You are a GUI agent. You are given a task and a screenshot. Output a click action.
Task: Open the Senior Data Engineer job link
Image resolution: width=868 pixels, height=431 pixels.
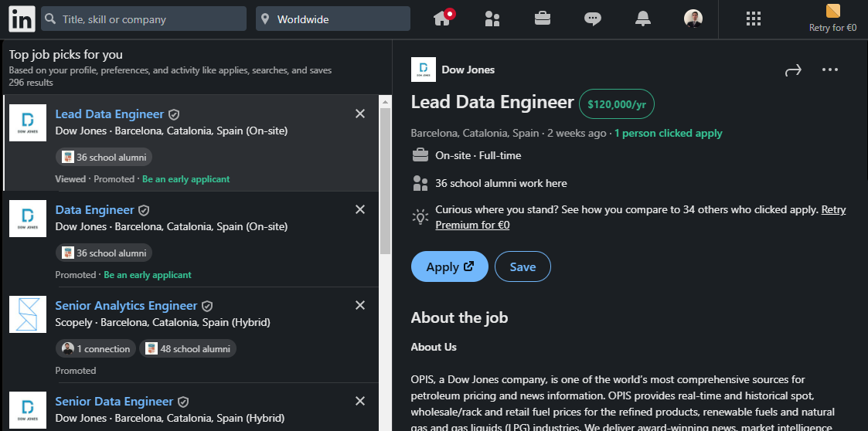click(114, 401)
